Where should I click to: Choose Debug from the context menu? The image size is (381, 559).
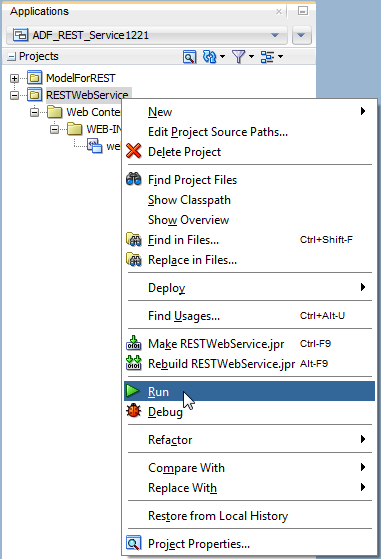tap(249, 412)
